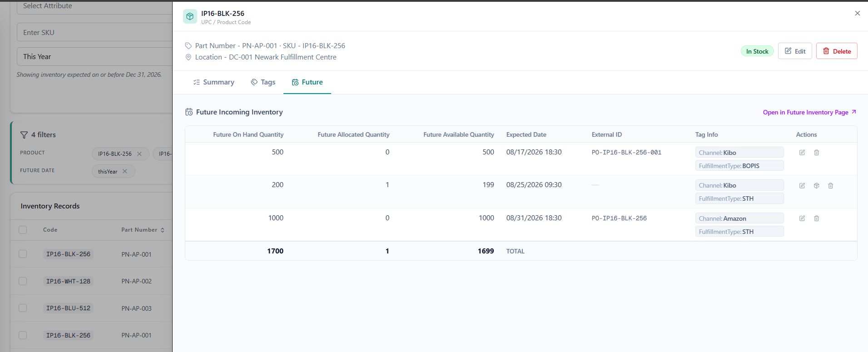This screenshot has height=352, width=868.
Task: Click the PN-AP-003 part number cell
Action: (x=136, y=308)
